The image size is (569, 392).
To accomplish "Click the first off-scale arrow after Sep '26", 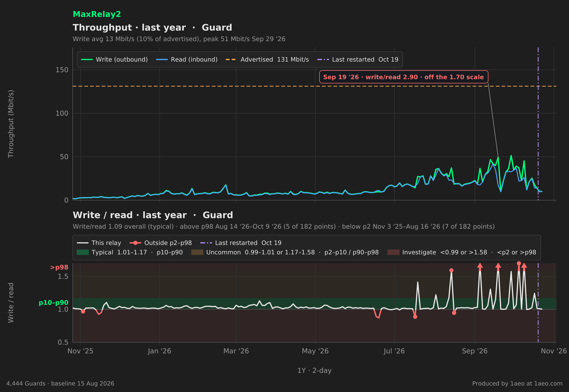I will [x=480, y=266].
